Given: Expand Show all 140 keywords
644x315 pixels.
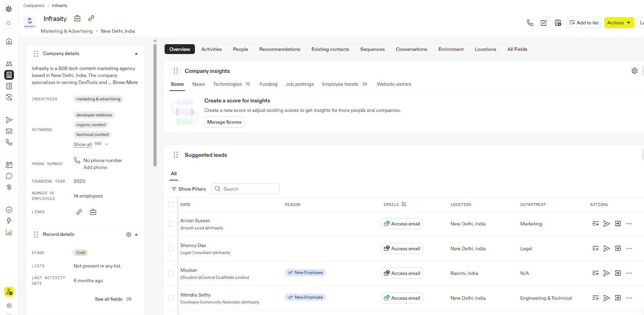Looking at the screenshot, I should pos(91,144).
